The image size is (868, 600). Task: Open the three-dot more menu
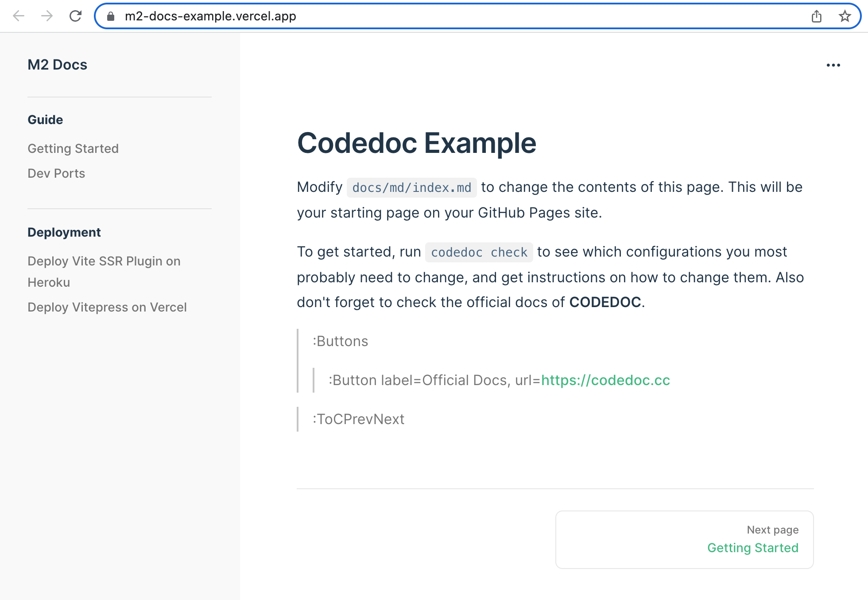[x=833, y=65]
